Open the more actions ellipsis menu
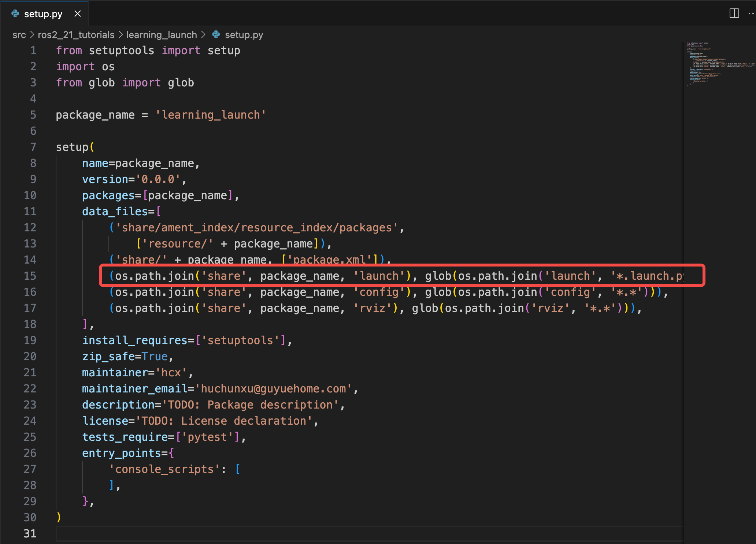 751,14
